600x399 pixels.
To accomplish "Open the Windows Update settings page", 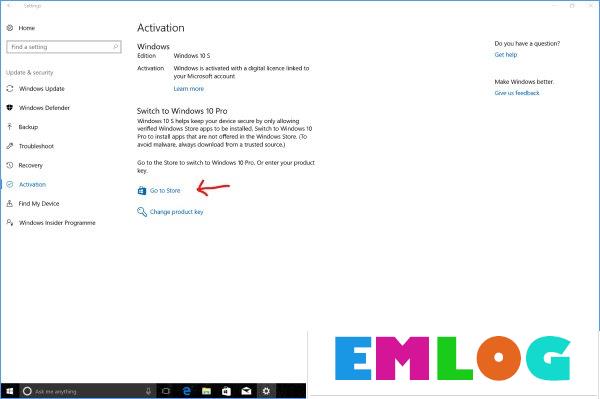I will tap(42, 88).
